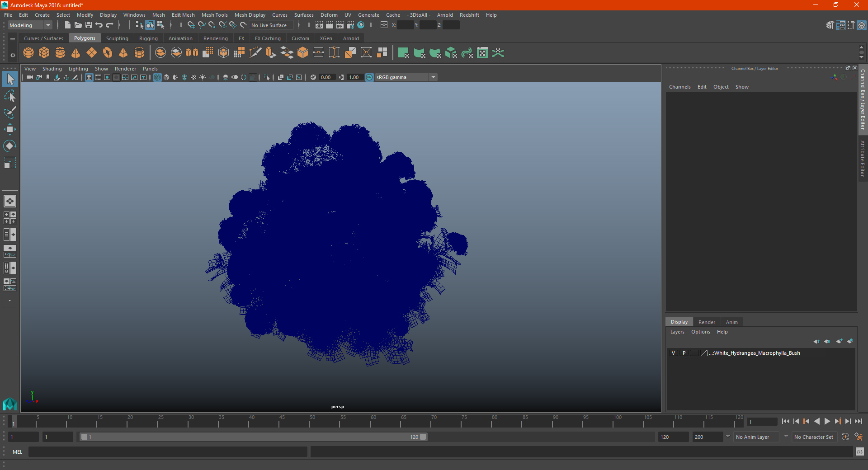This screenshot has width=868, height=470.
Task: Open the Script Editor icon
Action: click(859, 451)
